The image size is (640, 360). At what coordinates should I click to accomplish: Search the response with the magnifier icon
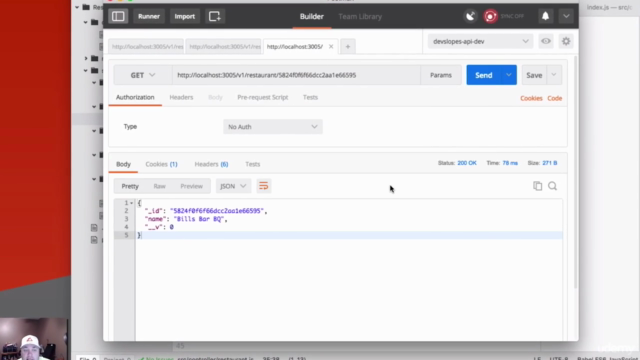click(552, 186)
